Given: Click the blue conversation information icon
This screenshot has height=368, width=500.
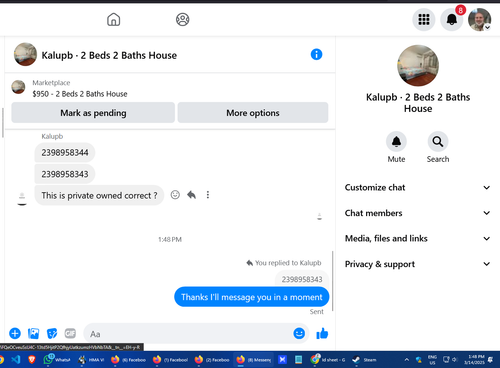Looking at the screenshot, I should pyautogui.click(x=316, y=54).
